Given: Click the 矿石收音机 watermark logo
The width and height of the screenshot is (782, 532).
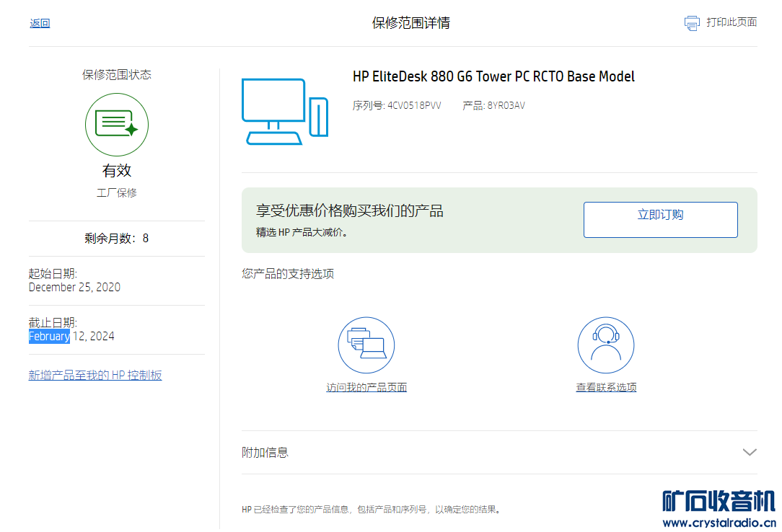Looking at the screenshot, I should 719,501.
